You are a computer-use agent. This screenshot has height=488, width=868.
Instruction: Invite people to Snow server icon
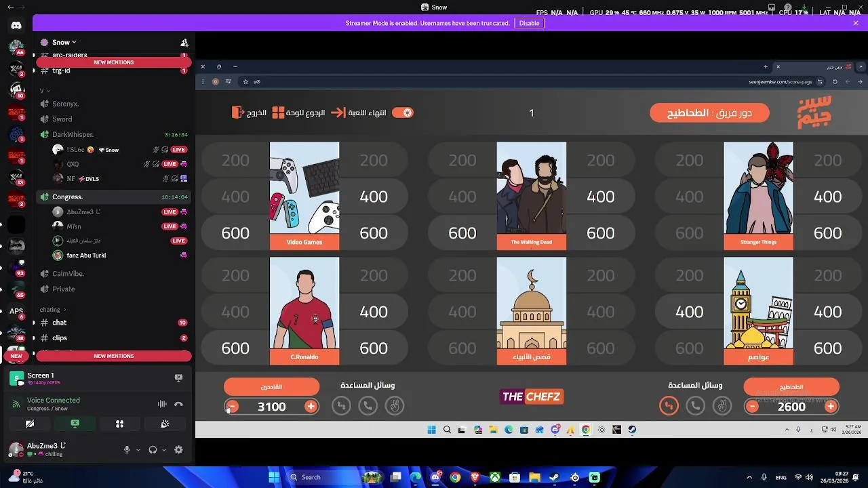coord(184,42)
